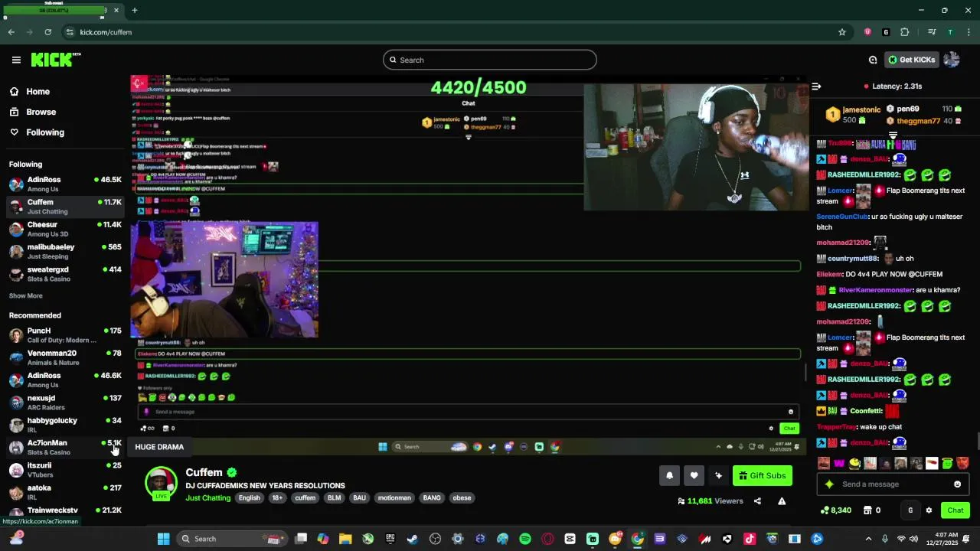Send message with green Chat button
980x551 pixels.
[955, 510]
